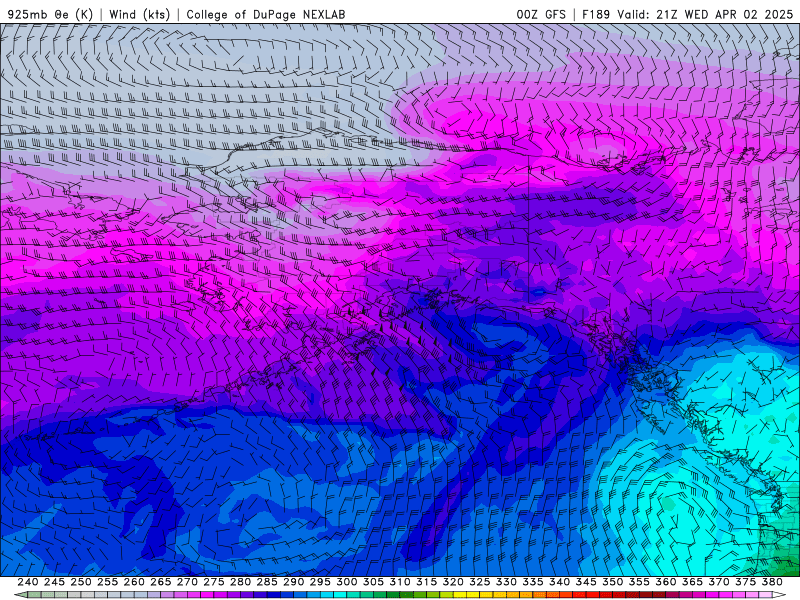Image resolution: width=800 pixels, height=600 pixels.
Task: Click the 255 value on the color scale
Action: tap(107, 582)
